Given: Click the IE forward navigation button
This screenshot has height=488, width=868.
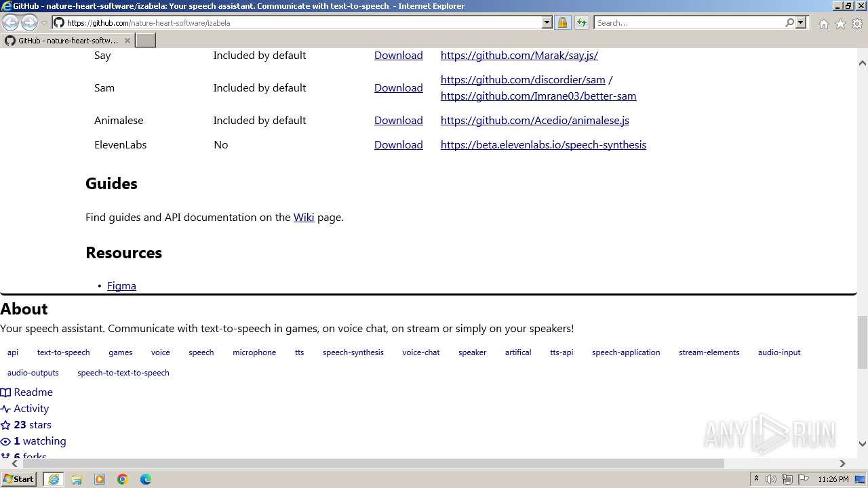Looking at the screenshot, I should (29, 23).
